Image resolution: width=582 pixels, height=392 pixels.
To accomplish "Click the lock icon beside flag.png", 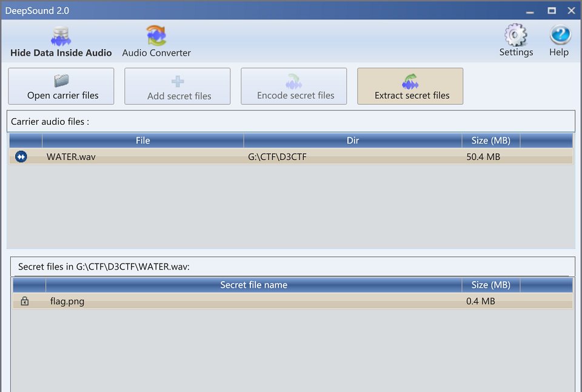I will 25,301.
